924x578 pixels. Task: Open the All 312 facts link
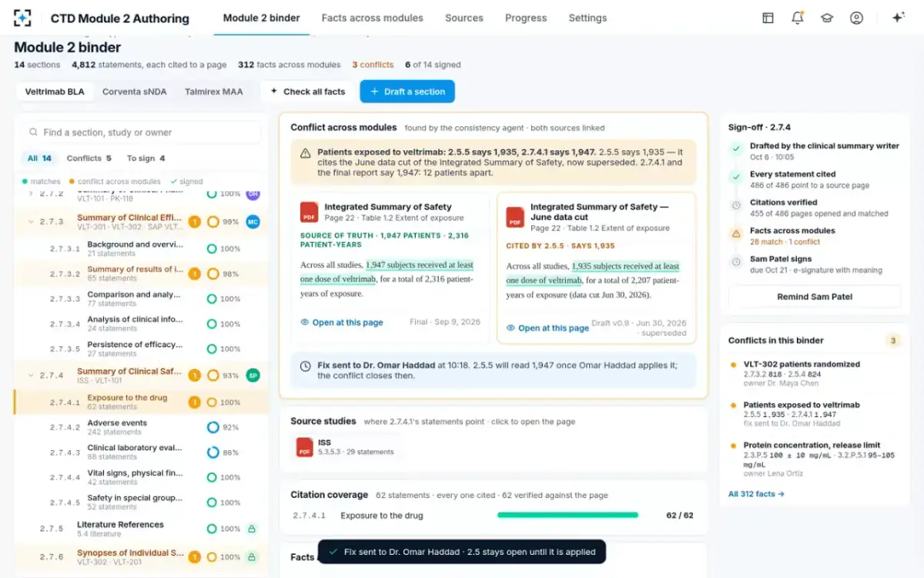tap(756, 494)
